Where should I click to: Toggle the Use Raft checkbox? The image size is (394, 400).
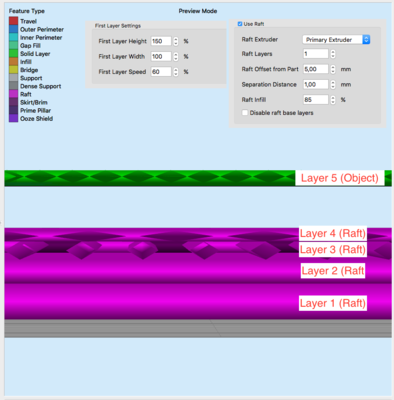click(240, 24)
